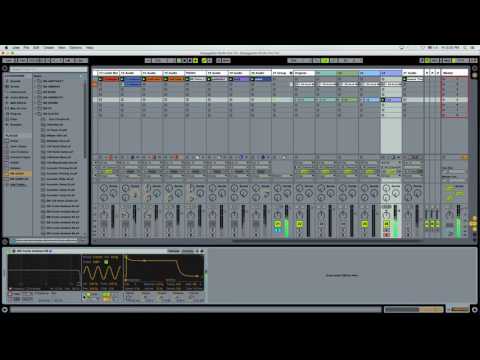Launch the red clip in track 1

pos(101,79)
